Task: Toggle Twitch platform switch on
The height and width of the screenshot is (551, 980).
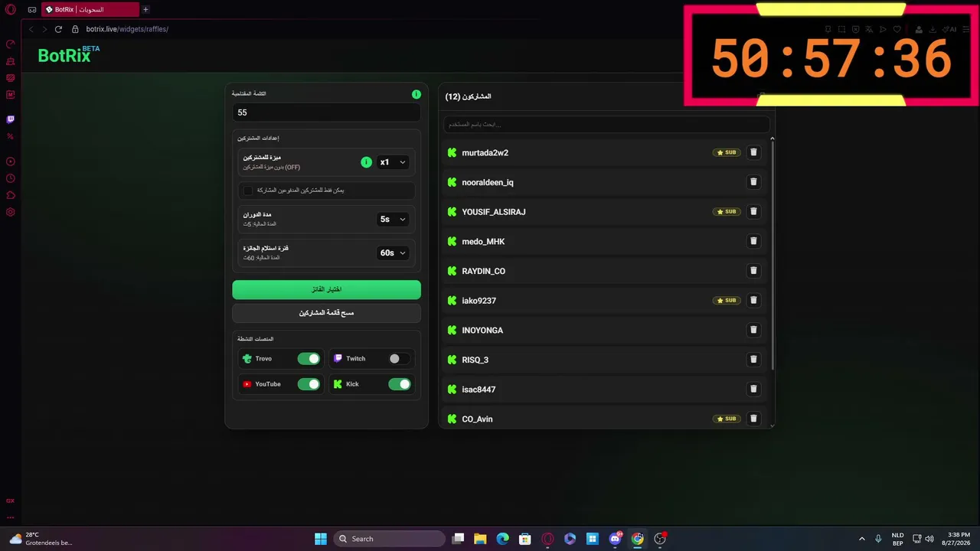Action: click(399, 359)
